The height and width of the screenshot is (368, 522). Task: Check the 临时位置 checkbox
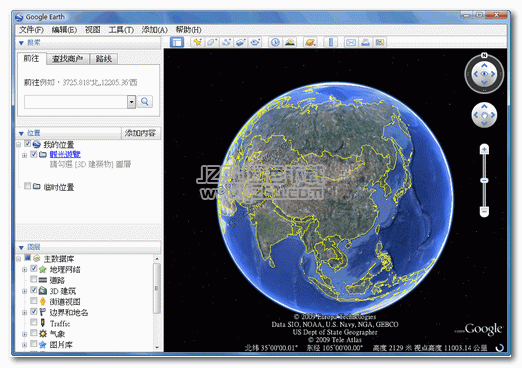click(28, 186)
